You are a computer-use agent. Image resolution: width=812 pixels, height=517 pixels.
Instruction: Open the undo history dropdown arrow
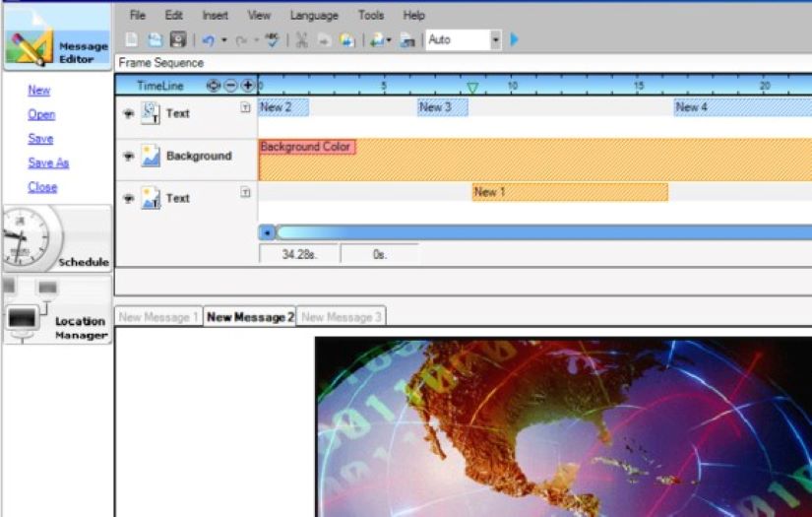(224, 40)
